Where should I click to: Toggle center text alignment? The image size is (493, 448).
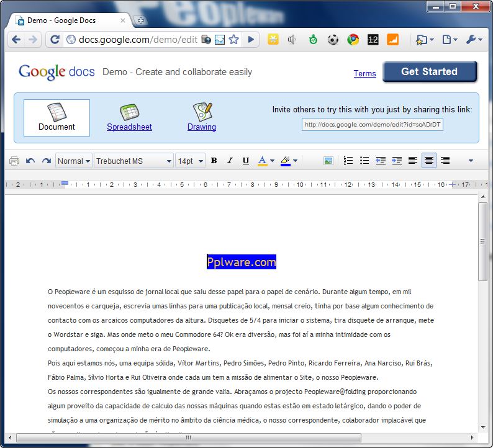[429, 161]
